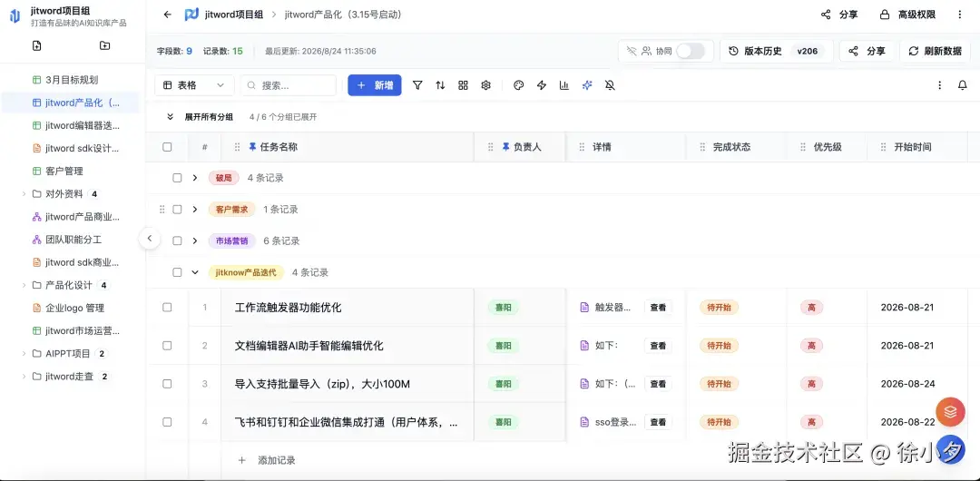Expand the AIPPT项目 folder
Image resolution: width=980 pixels, height=481 pixels.
pos(24,353)
